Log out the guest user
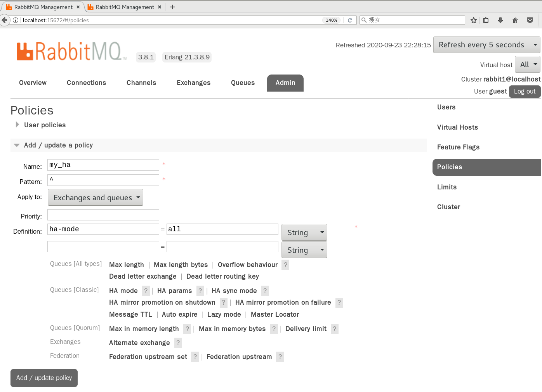 (525, 91)
